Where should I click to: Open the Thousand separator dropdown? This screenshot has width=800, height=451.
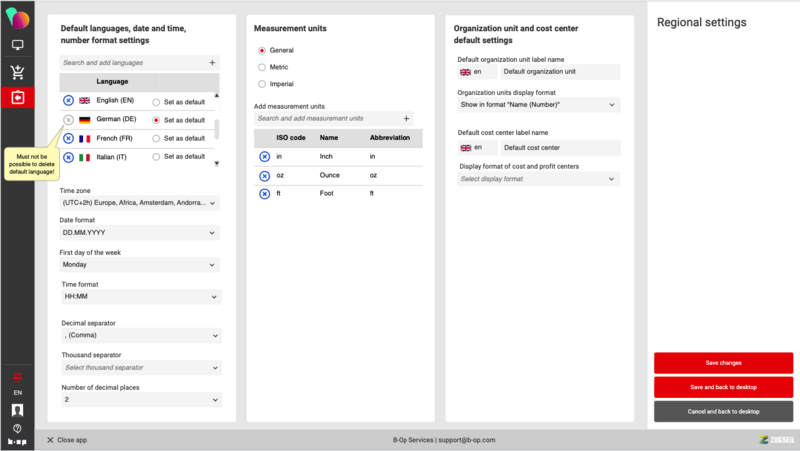point(139,368)
